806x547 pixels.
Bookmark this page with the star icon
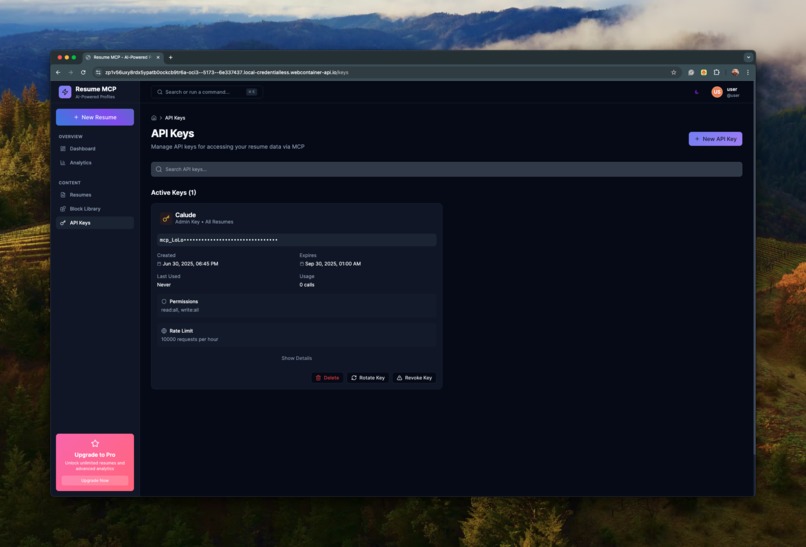(673, 72)
